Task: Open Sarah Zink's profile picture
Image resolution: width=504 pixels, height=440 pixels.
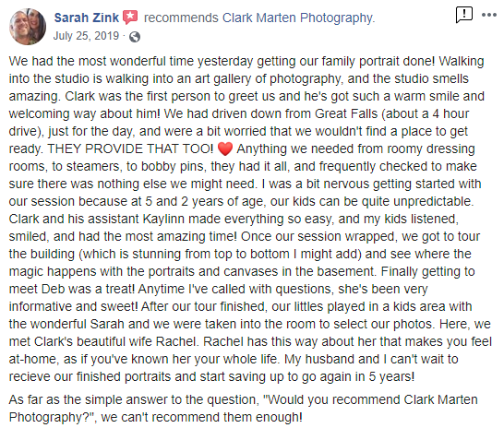Action: coord(28,27)
